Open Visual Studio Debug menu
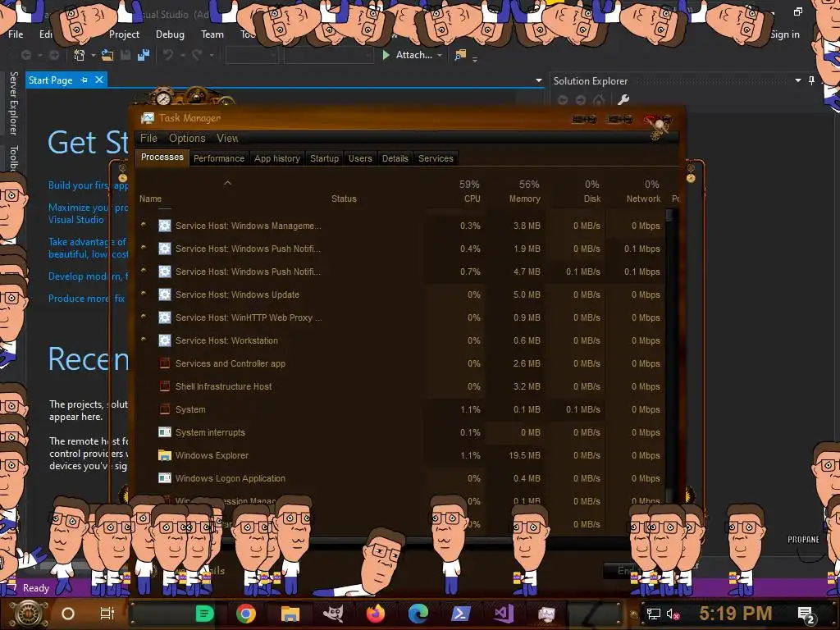 [x=170, y=34]
